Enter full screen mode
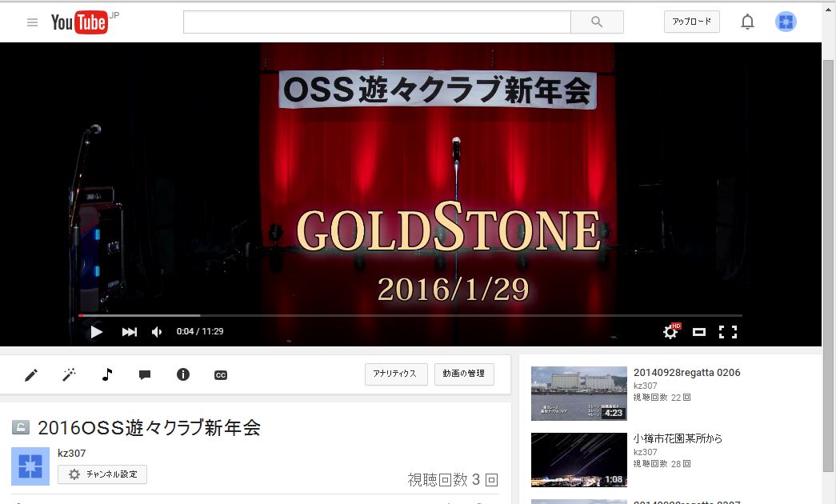This screenshot has height=504, width=836. click(x=727, y=332)
